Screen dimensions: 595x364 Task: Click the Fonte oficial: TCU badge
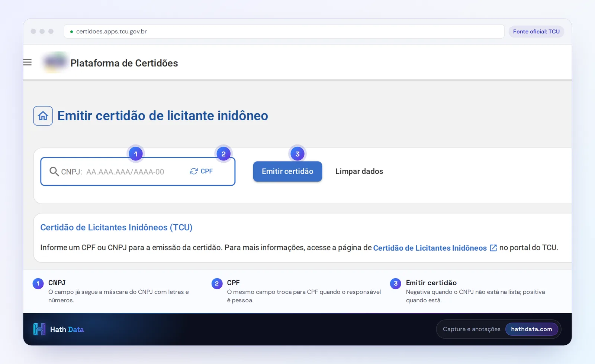coord(536,32)
